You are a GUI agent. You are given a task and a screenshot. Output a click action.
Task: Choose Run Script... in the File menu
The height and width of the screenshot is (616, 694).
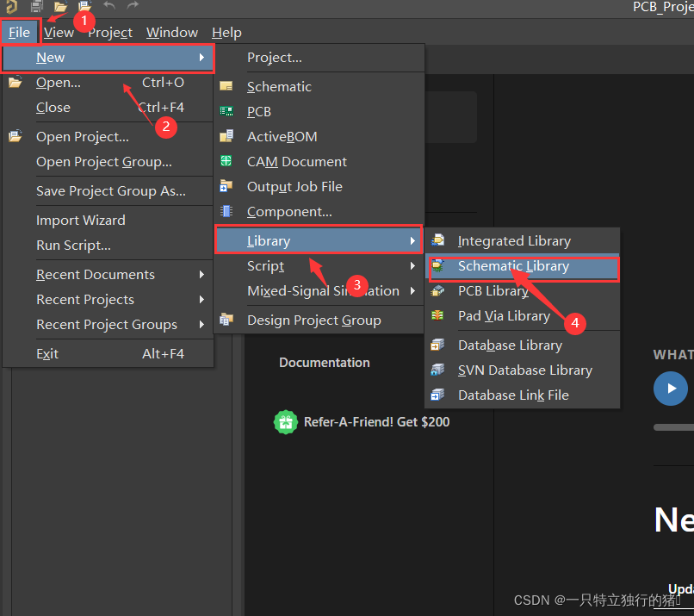(x=108, y=245)
